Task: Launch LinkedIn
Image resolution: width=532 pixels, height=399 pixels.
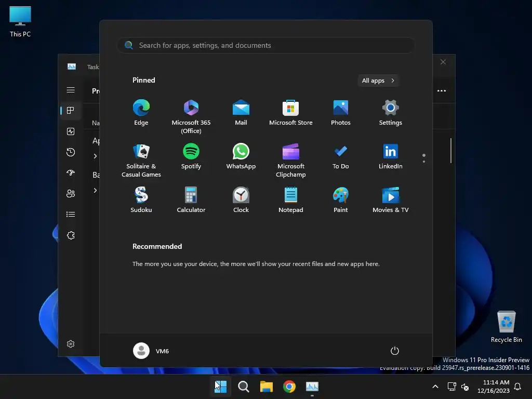Action: pos(391,156)
